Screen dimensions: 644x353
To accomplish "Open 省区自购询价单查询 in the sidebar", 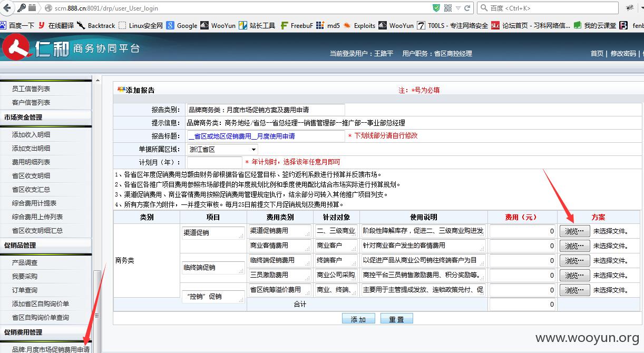I will point(41,318).
